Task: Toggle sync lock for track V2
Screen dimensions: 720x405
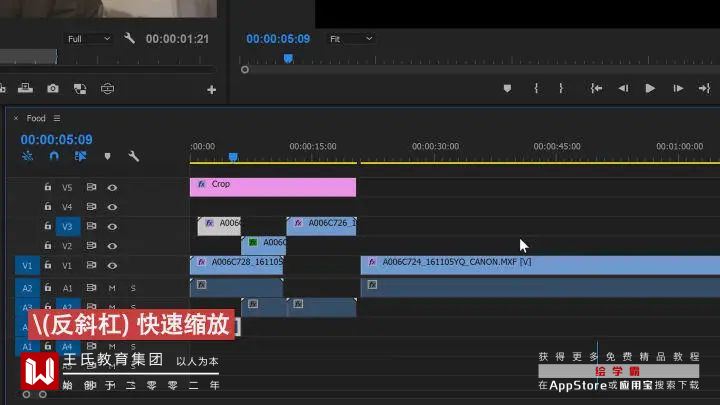Action: [91, 246]
